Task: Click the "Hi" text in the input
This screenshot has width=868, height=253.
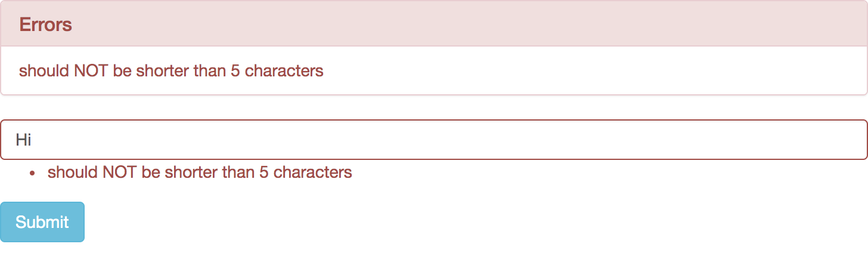Action: tap(23, 140)
